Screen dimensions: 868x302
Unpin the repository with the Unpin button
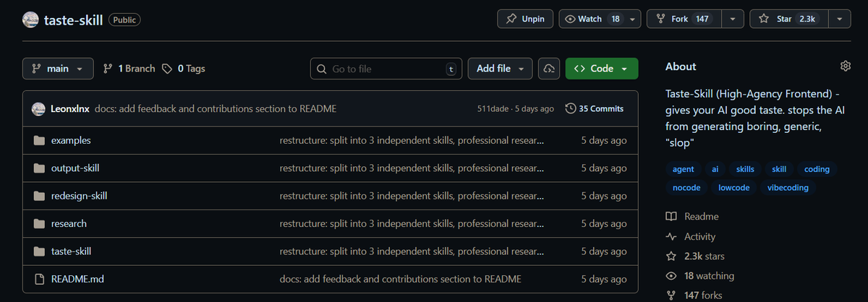coord(525,19)
